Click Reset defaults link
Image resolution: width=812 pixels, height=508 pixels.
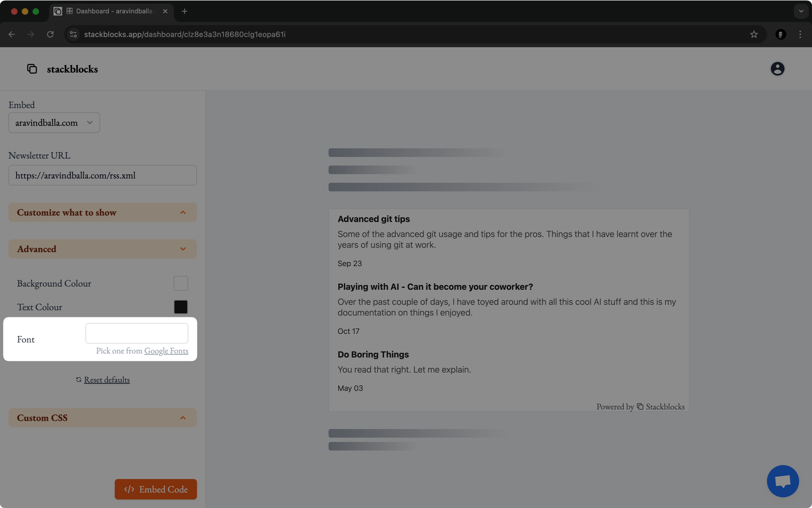(x=107, y=379)
